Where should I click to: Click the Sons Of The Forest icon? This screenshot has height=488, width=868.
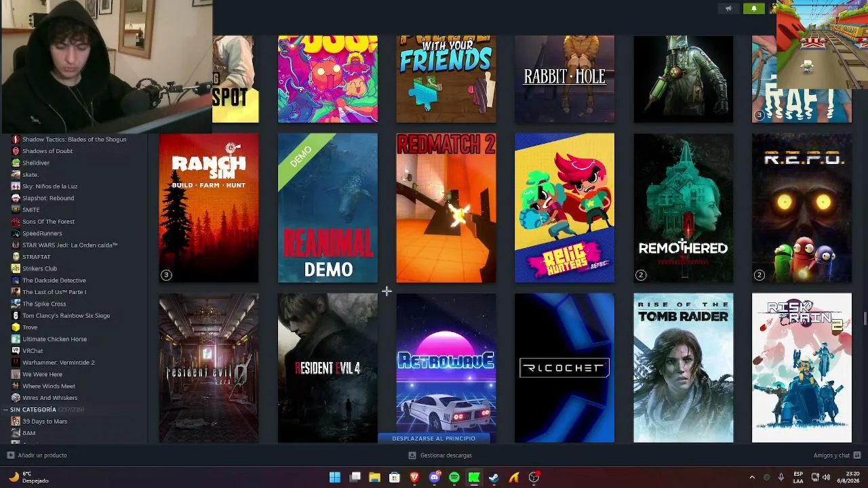(16, 222)
